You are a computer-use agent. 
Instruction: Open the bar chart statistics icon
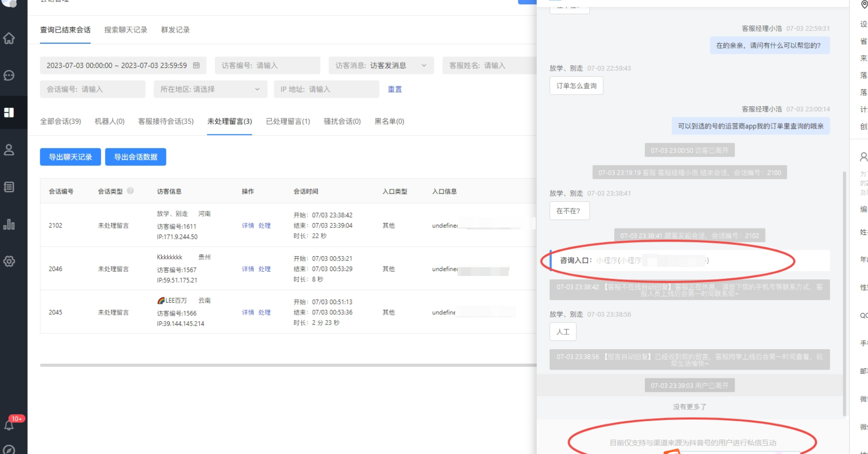pyautogui.click(x=9, y=224)
